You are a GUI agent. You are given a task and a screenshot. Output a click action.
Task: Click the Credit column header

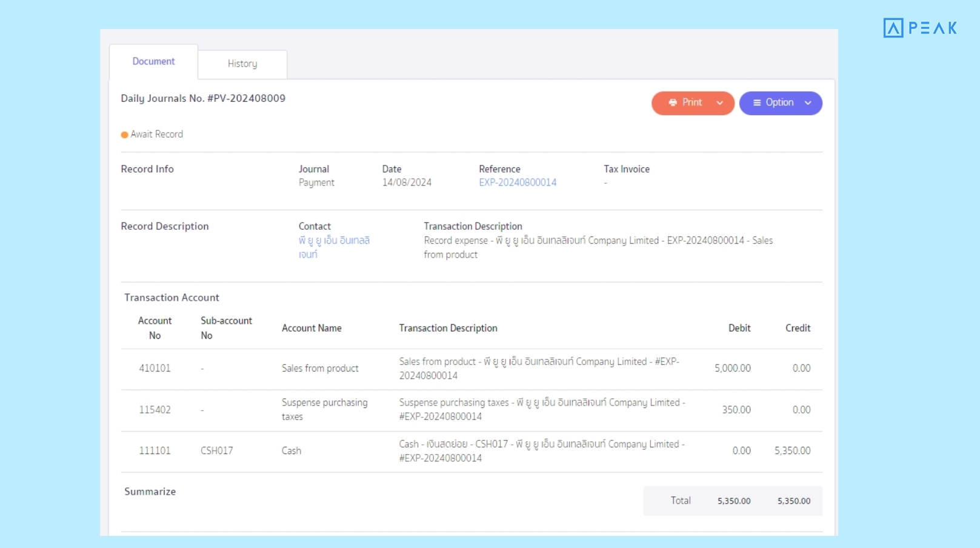pyautogui.click(x=798, y=328)
